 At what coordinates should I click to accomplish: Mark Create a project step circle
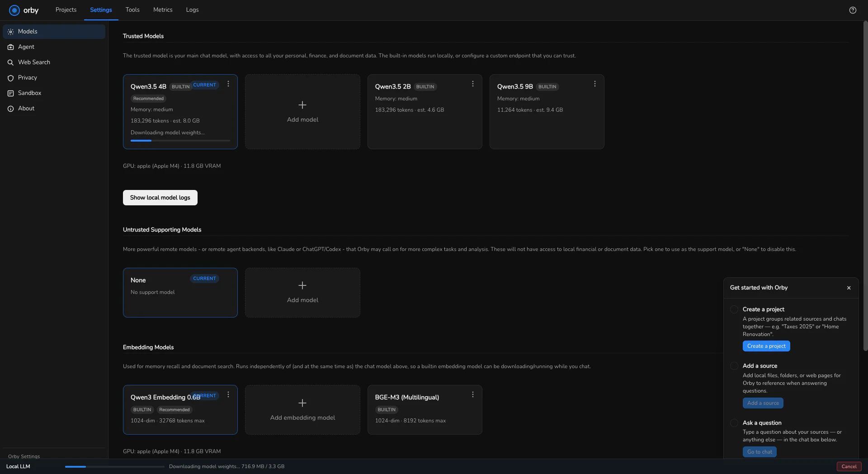click(734, 309)
